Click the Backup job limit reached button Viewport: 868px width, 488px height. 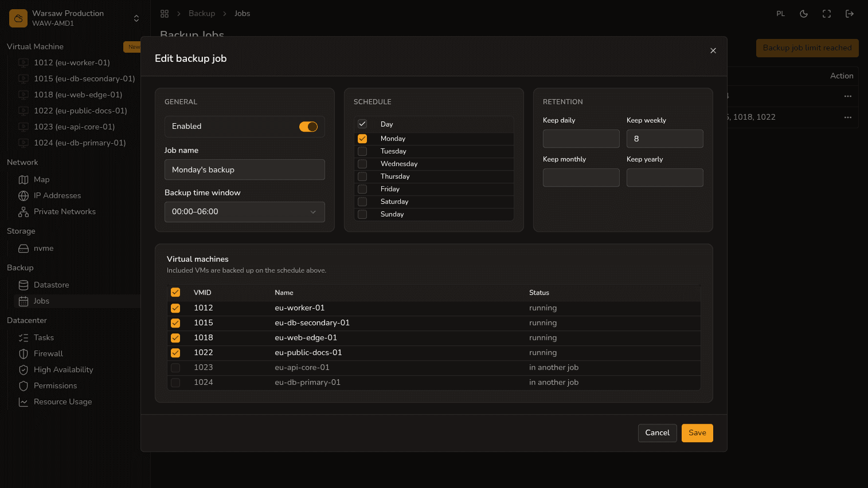[807, 48]
